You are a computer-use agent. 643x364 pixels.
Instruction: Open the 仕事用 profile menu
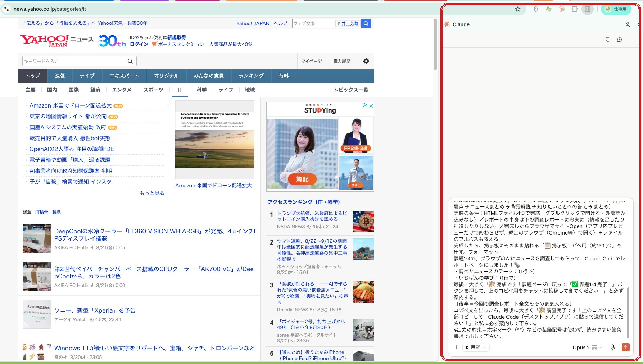[x=616, y=9]
